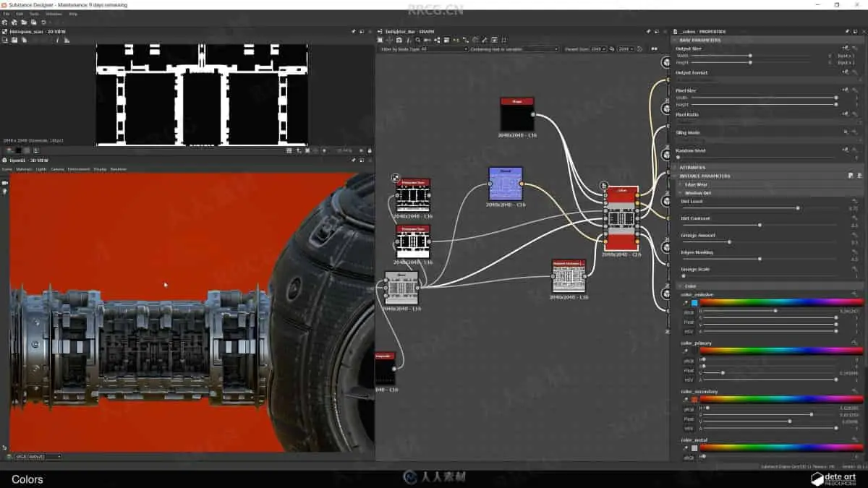Select the blue Normal node thumbnail

point(506,184)
